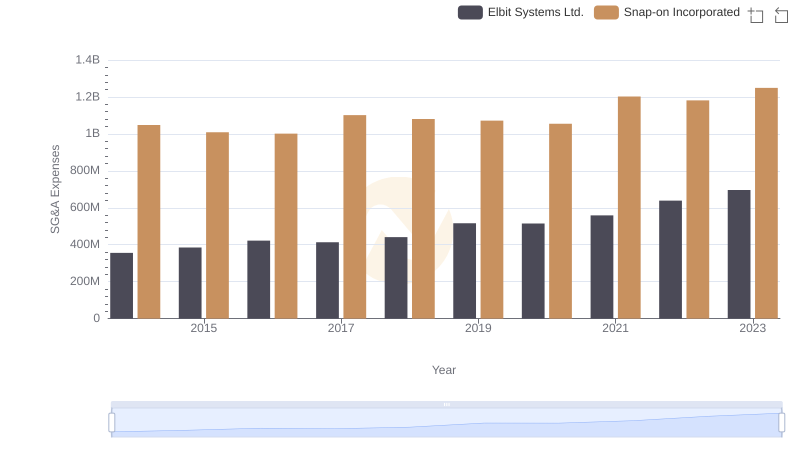Click the y-axis label 1B
The height and width of the screenshot is (461, 800).
point(92,134)
